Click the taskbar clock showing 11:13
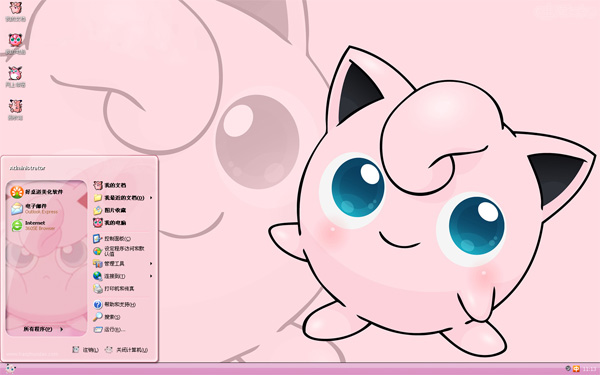 tap(589, 369)
